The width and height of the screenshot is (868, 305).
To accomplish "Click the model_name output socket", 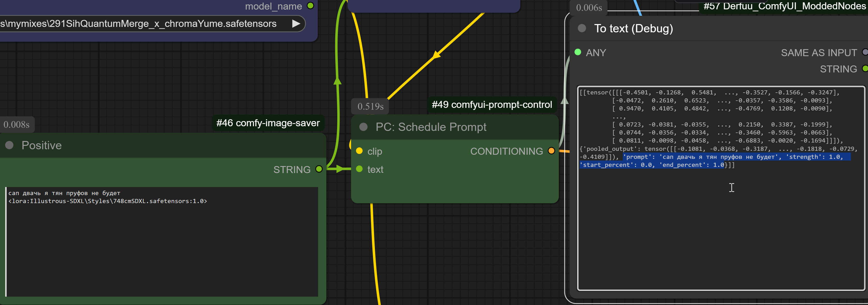I will [311, 6].
